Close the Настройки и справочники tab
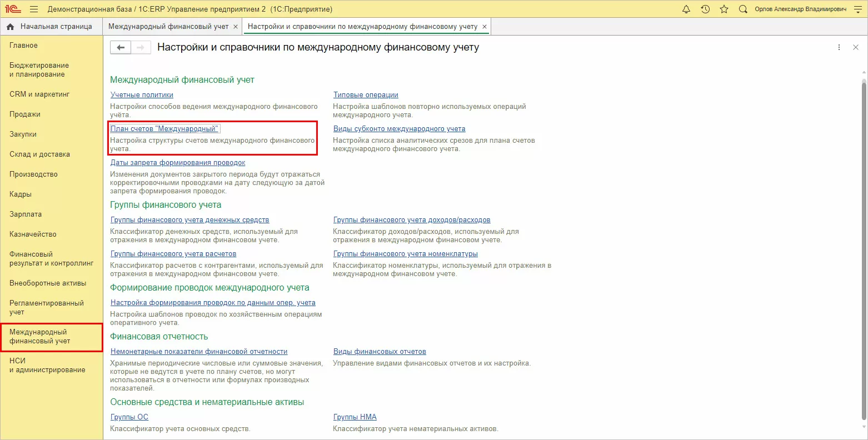The height and width of the screenshot is (440, 868). tap(485, 27)
